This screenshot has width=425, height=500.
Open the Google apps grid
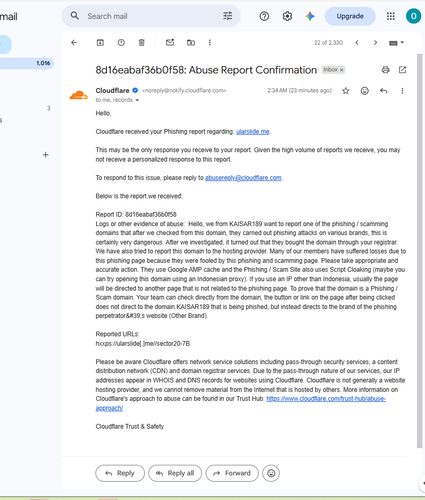[390, 16]
